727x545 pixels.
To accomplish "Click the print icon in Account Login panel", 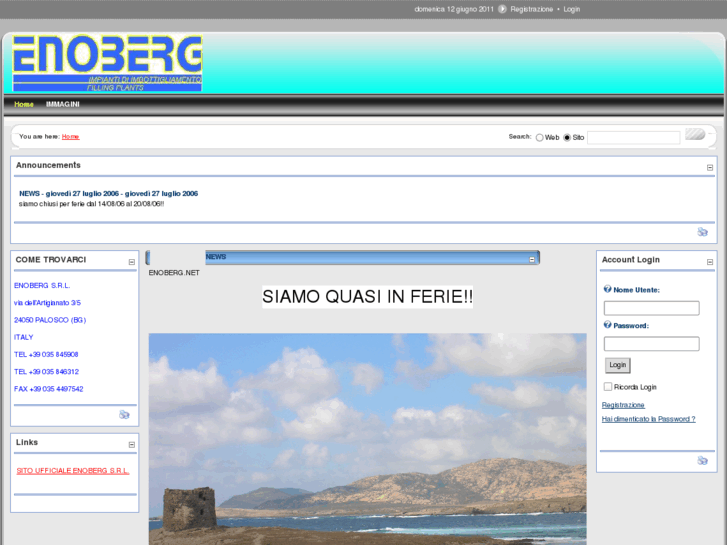I will click(702, 460).
